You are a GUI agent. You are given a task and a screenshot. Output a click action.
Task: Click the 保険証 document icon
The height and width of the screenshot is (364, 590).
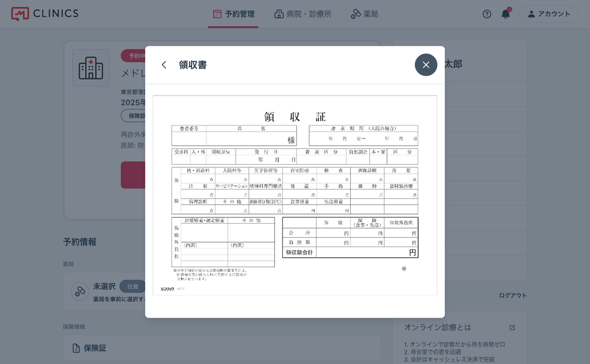(x=76, y=348)
